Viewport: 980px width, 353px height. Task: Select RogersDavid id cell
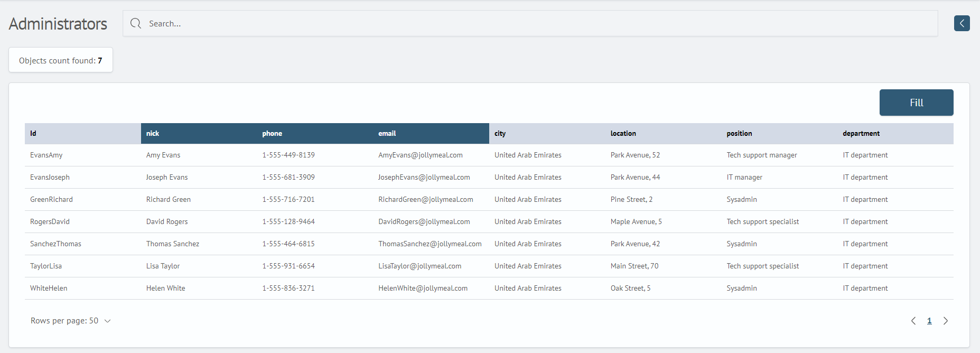[50, 221]
